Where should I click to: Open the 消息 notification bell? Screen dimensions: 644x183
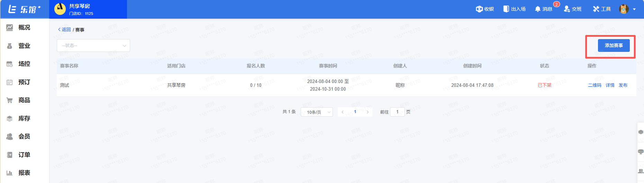click(538, 9)
